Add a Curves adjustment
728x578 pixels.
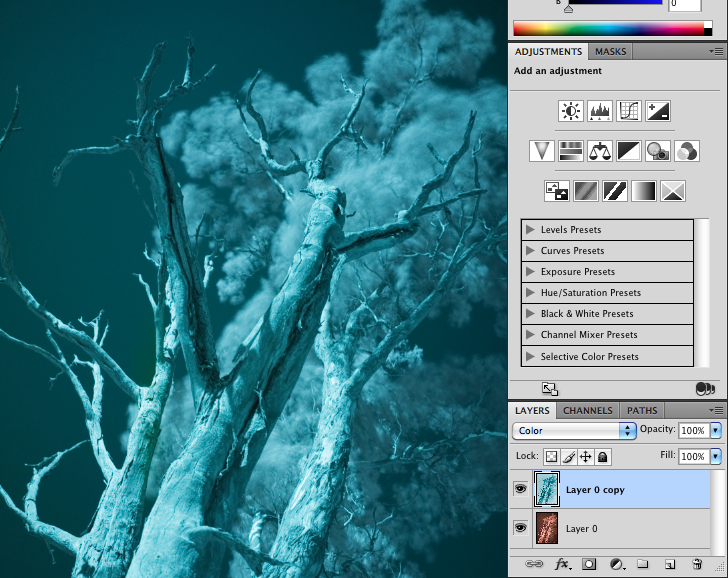[629, 111]
